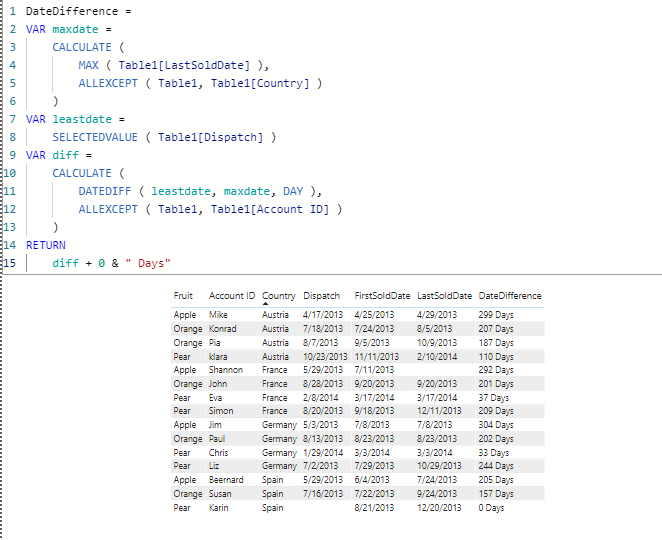Click line number 15 in the editor gutter
This screenshot has width=662, height=540.
(x=10, y=263)
